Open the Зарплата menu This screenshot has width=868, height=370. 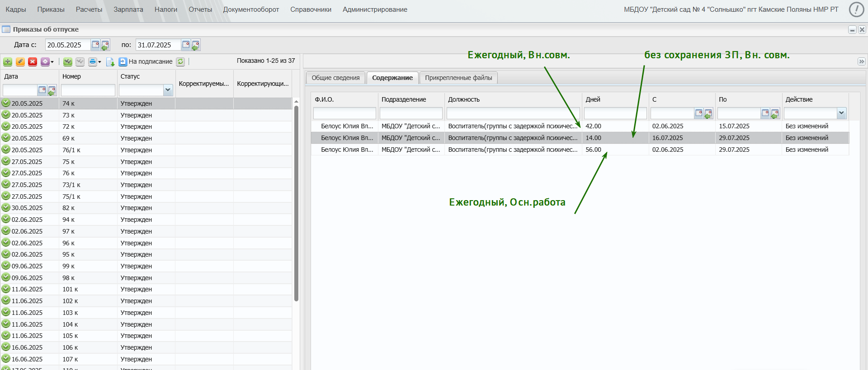[128, 9]
